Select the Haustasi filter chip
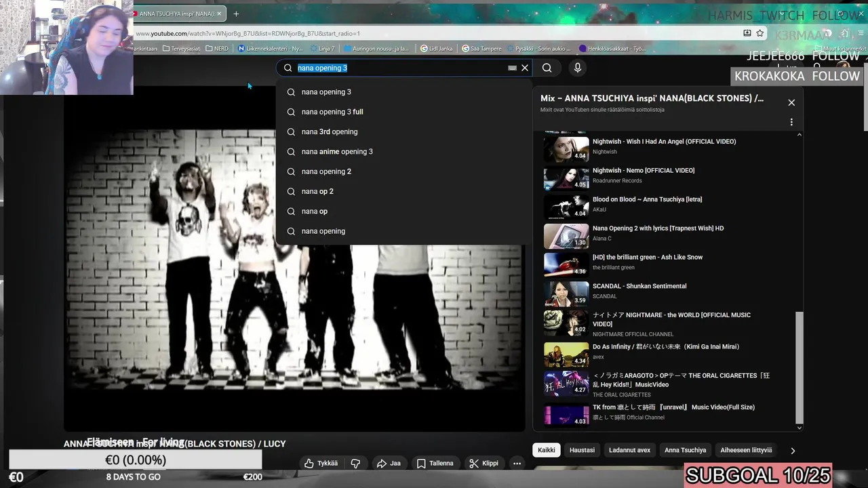Viewport: 868px width, 488px height. 582,450
